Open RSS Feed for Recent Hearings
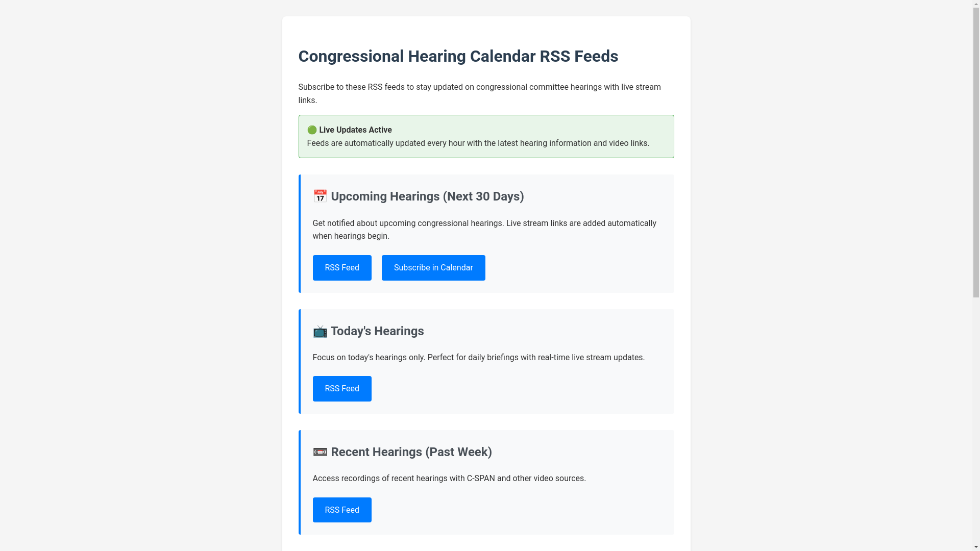 click(342, 510)
